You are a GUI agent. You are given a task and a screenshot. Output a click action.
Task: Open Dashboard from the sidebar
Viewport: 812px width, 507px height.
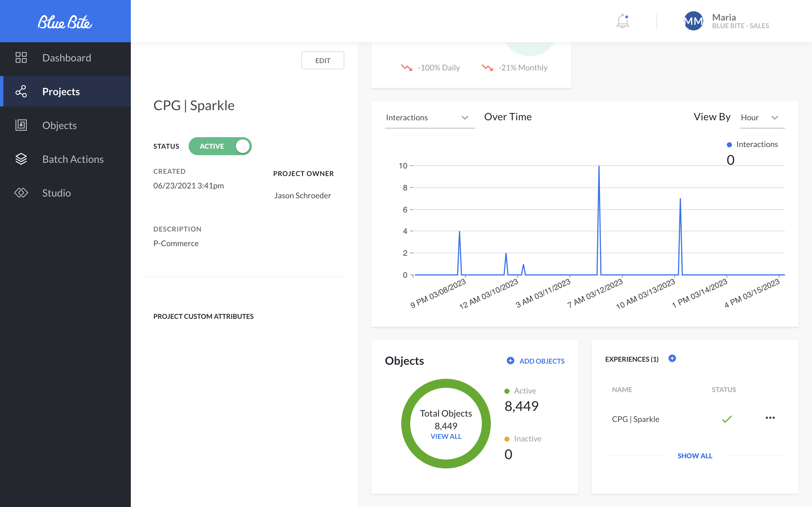[67, 58]
